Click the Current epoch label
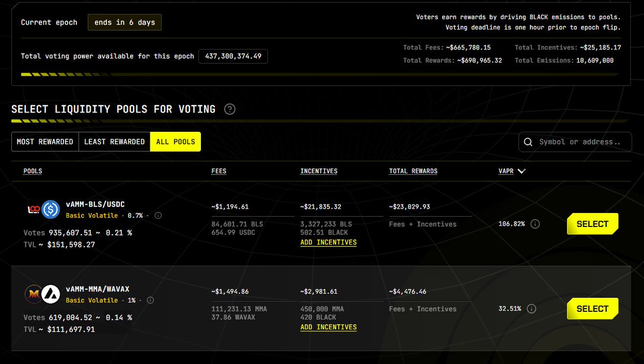This screenshot has height=364, width=644. [x=49, y=22]
